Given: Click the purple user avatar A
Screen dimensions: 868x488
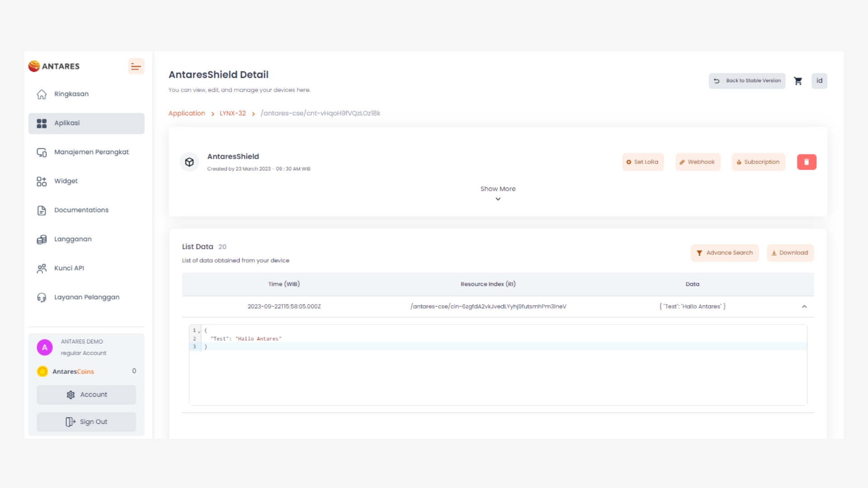Looking at the screenshot, I should pos(45,347).
